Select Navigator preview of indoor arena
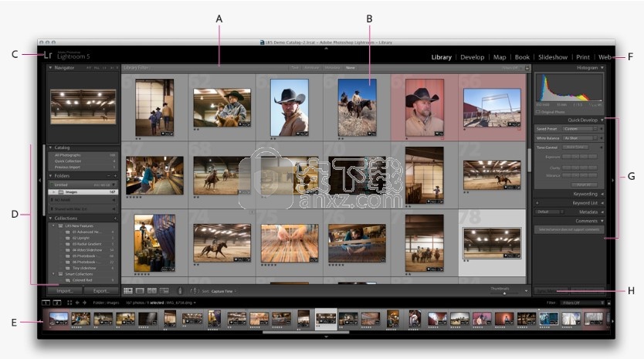This screenshot has height=359, width=644. pyautogui.click(x=83, y=106)
